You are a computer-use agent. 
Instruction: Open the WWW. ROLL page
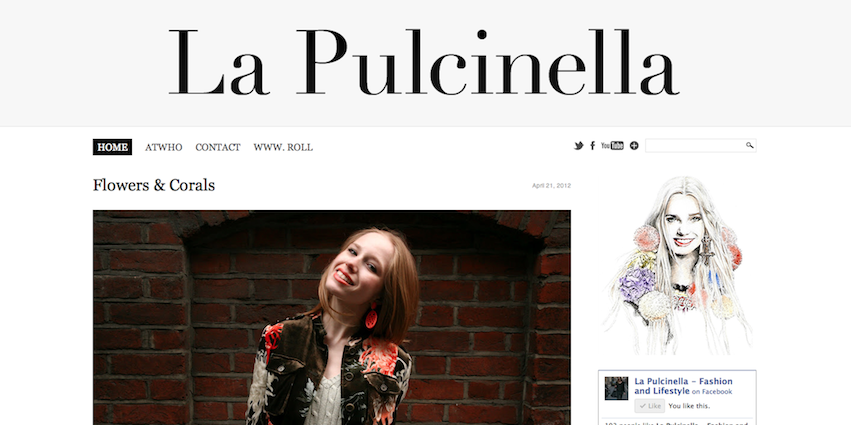(x=283, y=147)
